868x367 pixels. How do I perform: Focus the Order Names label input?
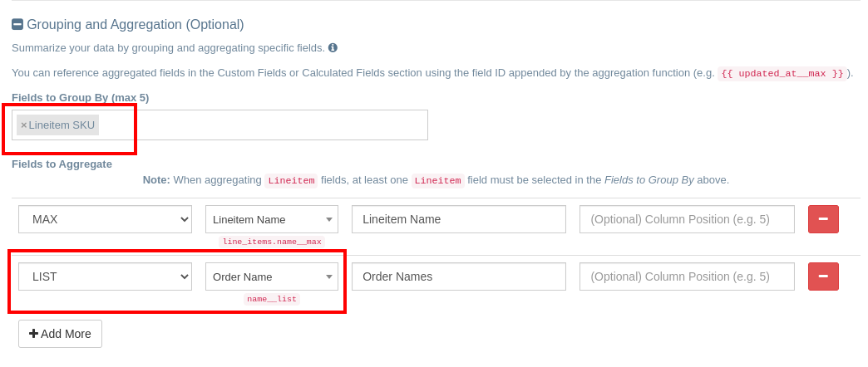459,276
